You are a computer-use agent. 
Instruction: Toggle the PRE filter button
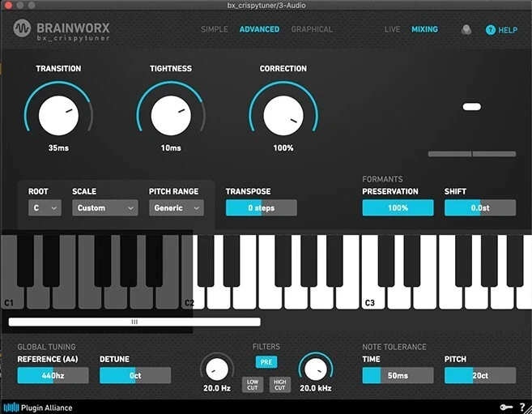coord(266,362)
